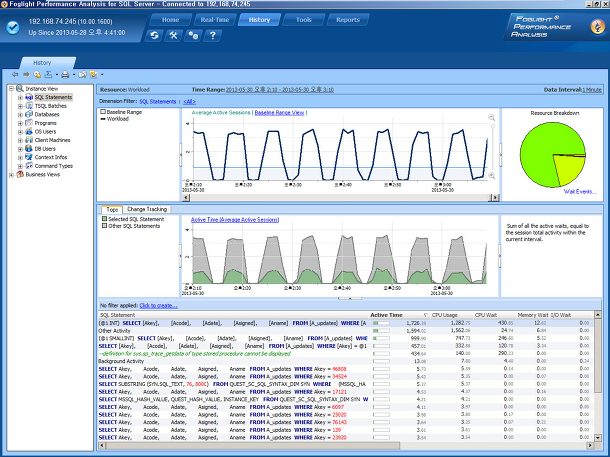Select the Tops tab
The height and width of the screenshot is (457, 610).
click(112, 209)
